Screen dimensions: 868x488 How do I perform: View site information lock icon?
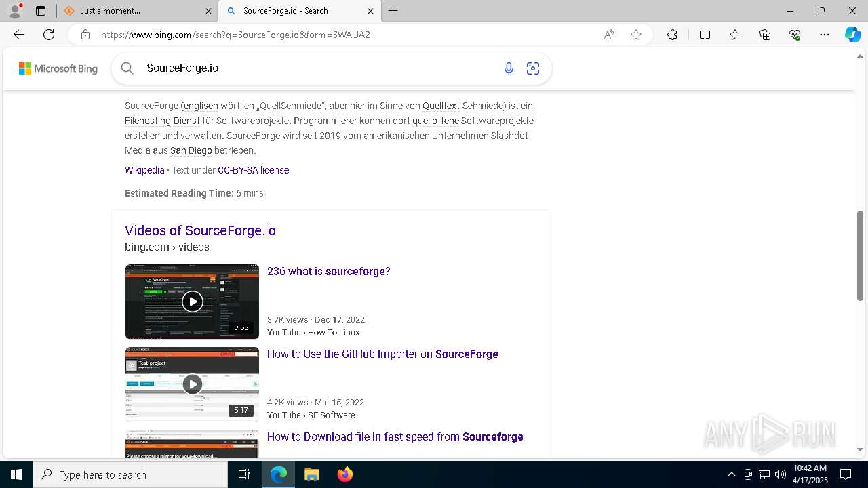(x=85, y=35)
